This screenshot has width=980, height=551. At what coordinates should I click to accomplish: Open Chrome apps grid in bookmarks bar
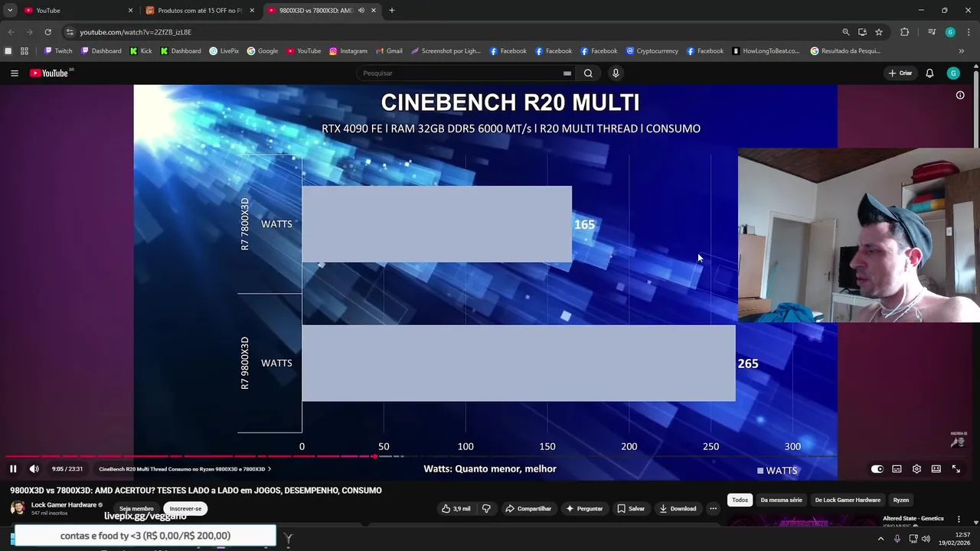pos(24,51)
